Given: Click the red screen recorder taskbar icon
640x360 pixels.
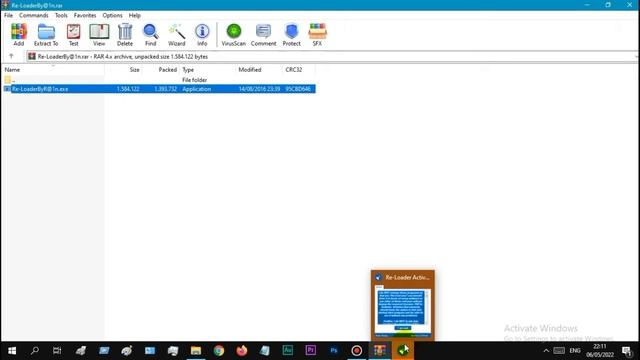Looking at the screenshot, I should click(357, 351).
